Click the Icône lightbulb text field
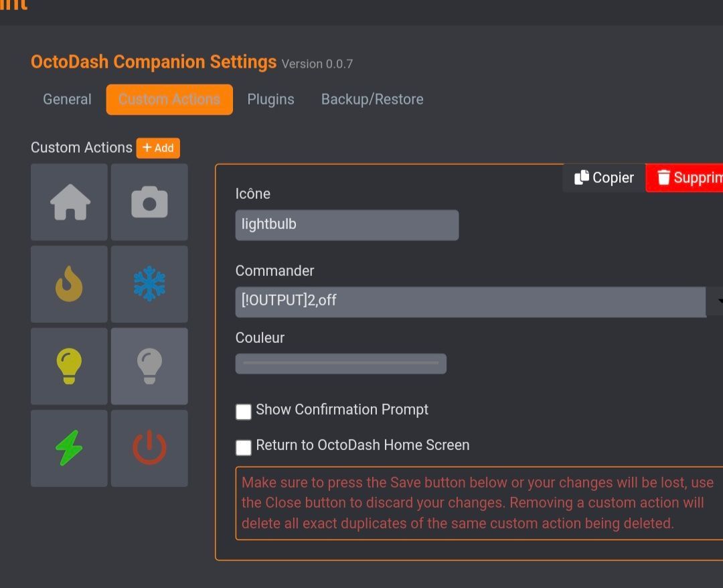The image size is (723, 588). [x=347, y=225]
